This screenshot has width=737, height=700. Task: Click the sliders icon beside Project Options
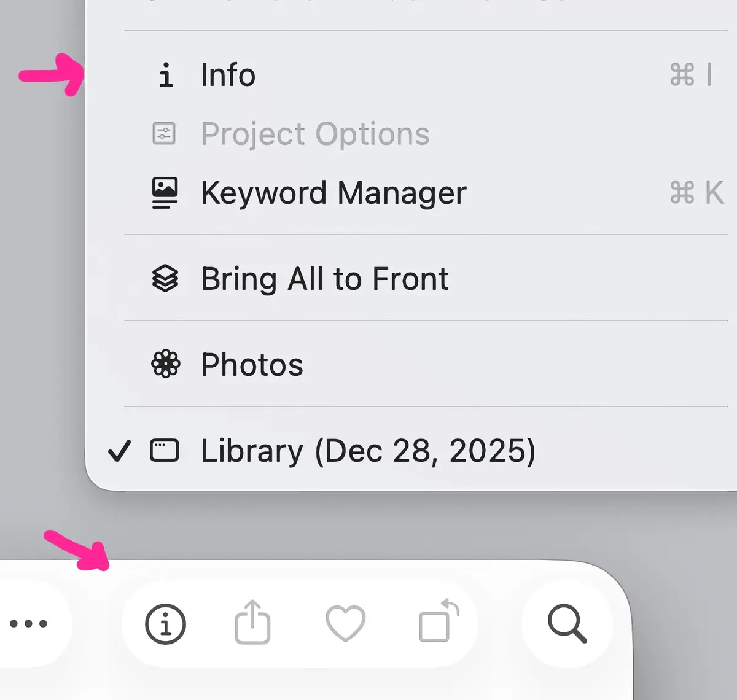point(163,133)
